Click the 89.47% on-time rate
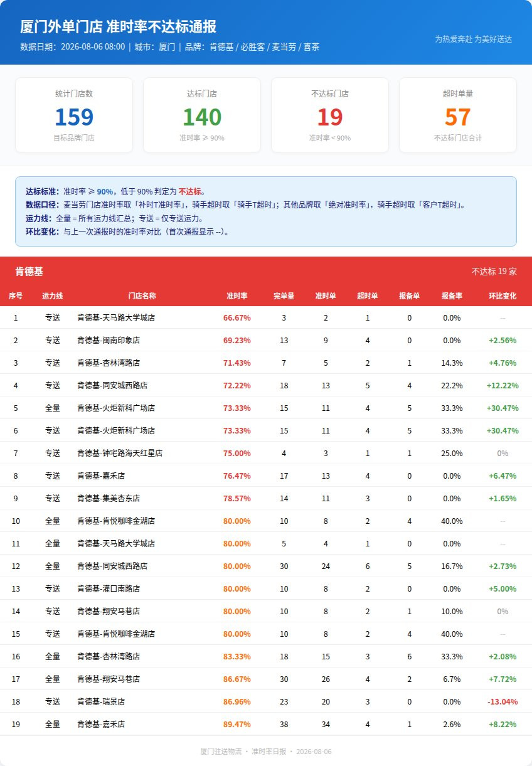Image resolution: width=532 pixels, height=766 pixels. tap(237, 724)
